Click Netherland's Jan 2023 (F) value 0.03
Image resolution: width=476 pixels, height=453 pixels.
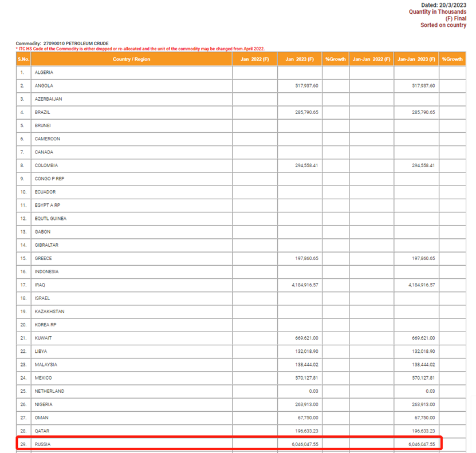(314, 391)
